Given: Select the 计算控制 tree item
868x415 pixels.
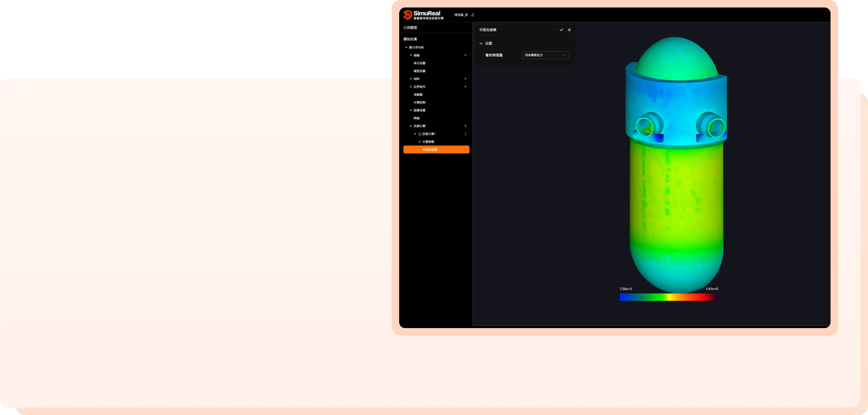Looking at the screenshot, I should 419,103.
